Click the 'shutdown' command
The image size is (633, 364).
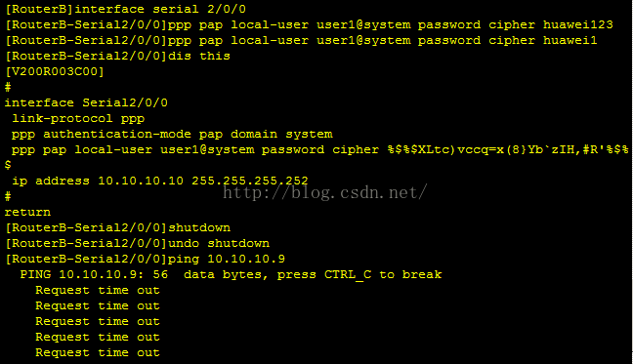click(199, 227)
